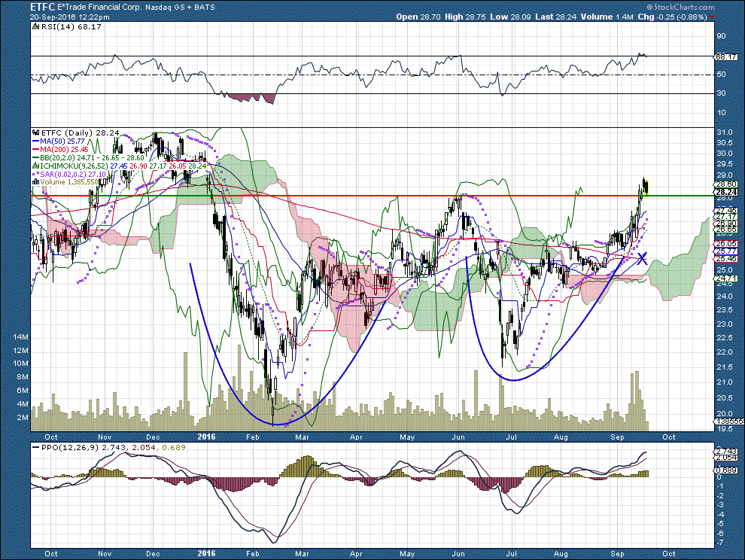This screenshot has height=560, width=745.
Task: Click the 2M volume axis label
Action: [23, 418]
